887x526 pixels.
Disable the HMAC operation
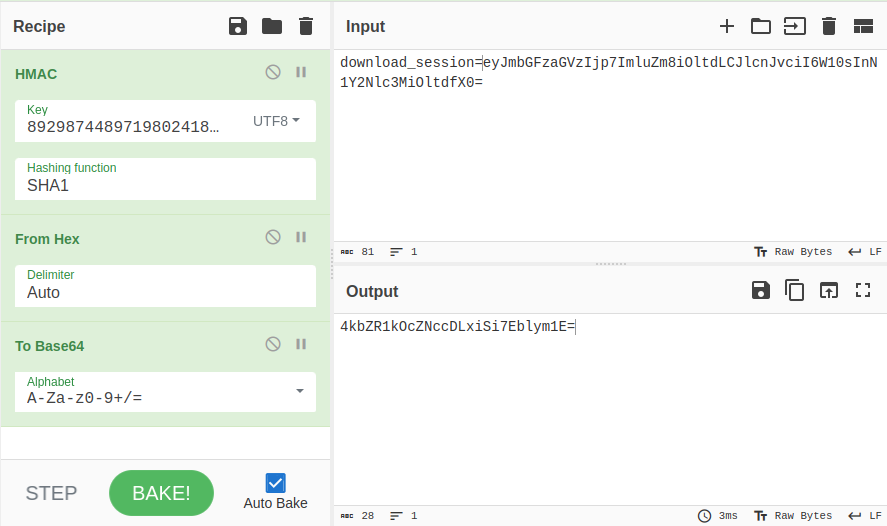coord(273,72)
